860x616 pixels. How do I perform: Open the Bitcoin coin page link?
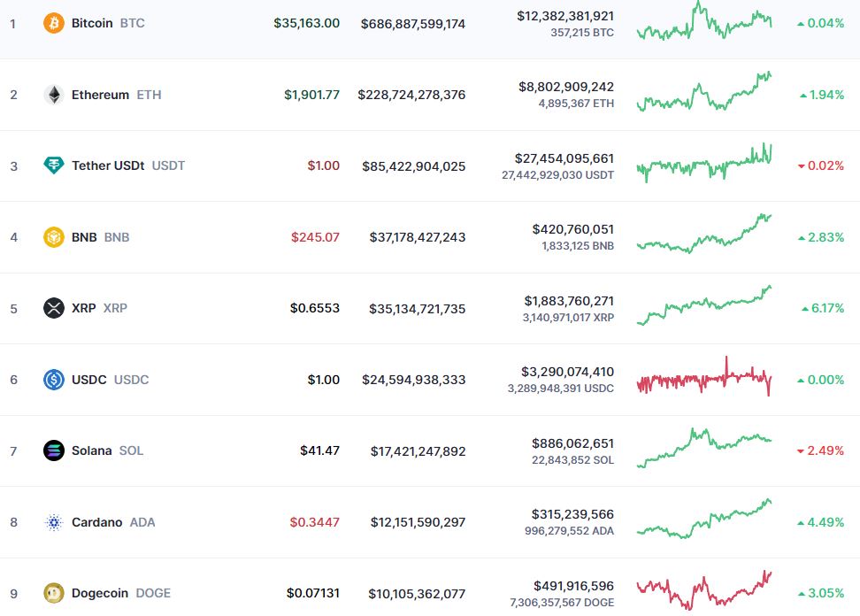point(92,23)
